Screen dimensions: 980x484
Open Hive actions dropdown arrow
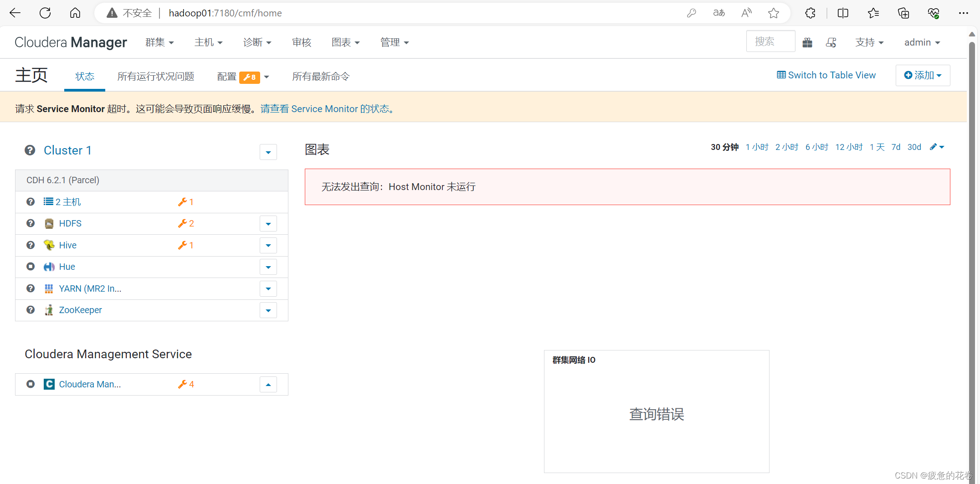click(x=268, y=246)
